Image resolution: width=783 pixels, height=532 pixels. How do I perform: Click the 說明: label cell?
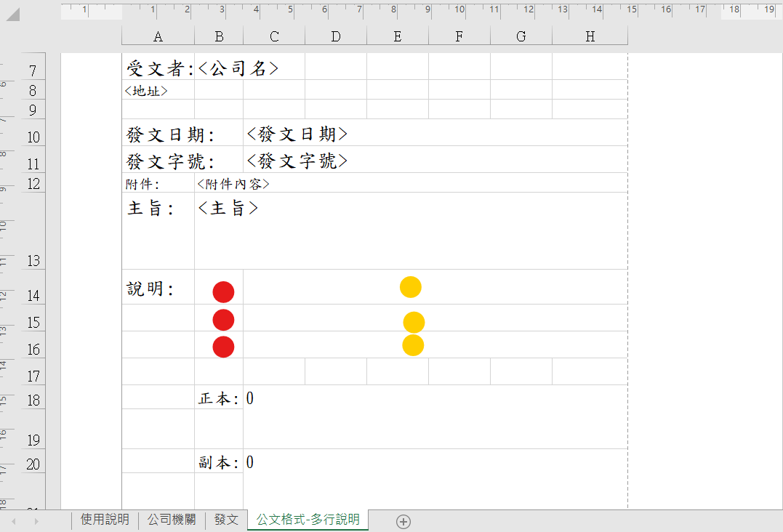158,287
